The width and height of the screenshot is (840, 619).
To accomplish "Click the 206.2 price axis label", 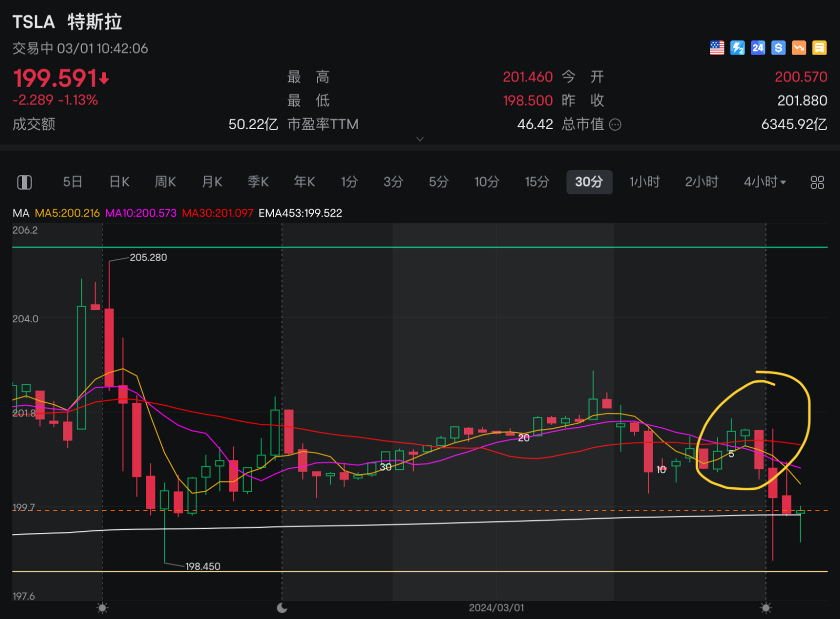I will pos(25,230).
